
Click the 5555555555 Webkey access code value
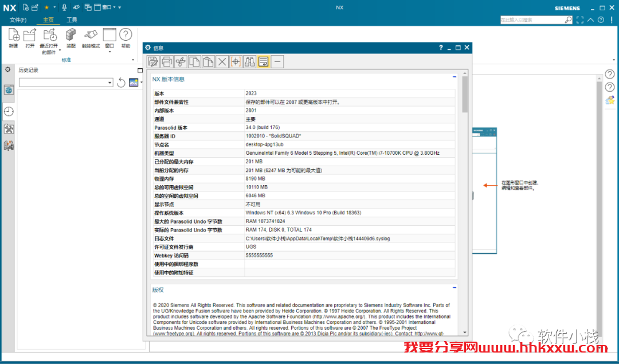coord(260,256)
